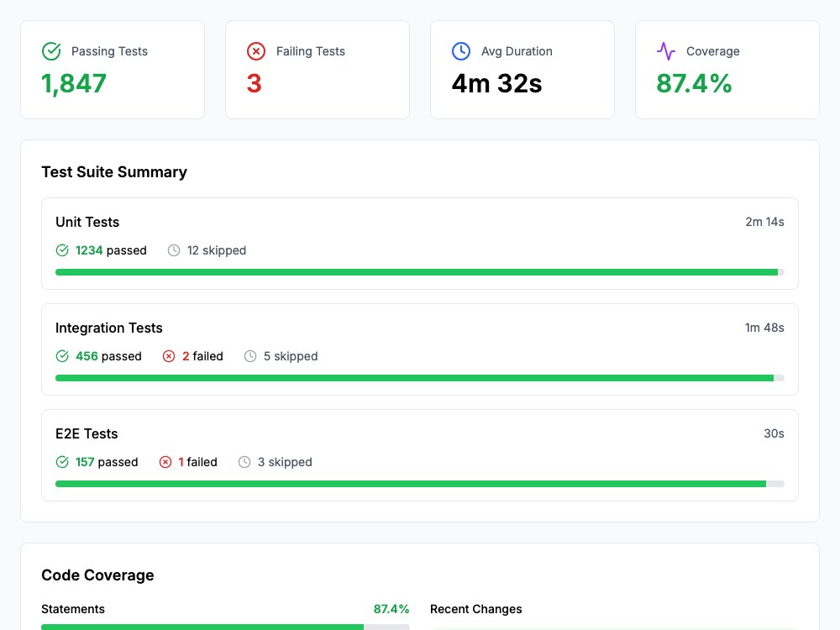840x630 pixels.
Task: Click the Statements coverage progress bar
Action: coord(225,627)
